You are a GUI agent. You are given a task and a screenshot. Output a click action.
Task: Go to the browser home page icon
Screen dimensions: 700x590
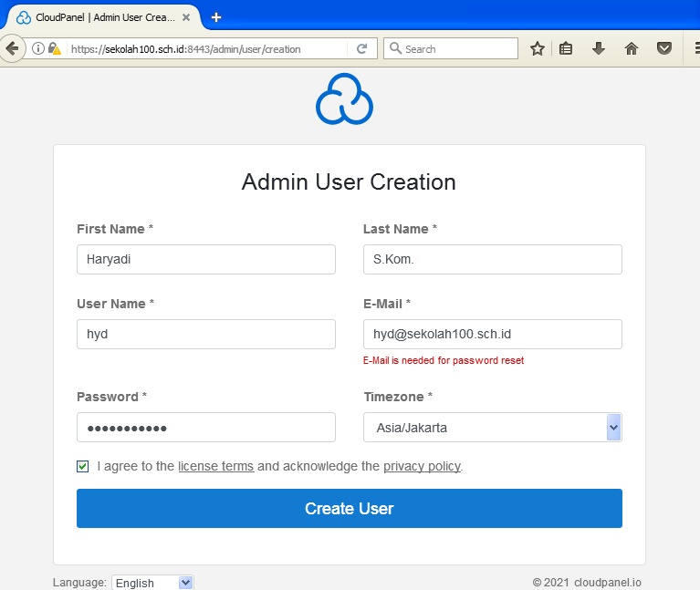[631, 48]
